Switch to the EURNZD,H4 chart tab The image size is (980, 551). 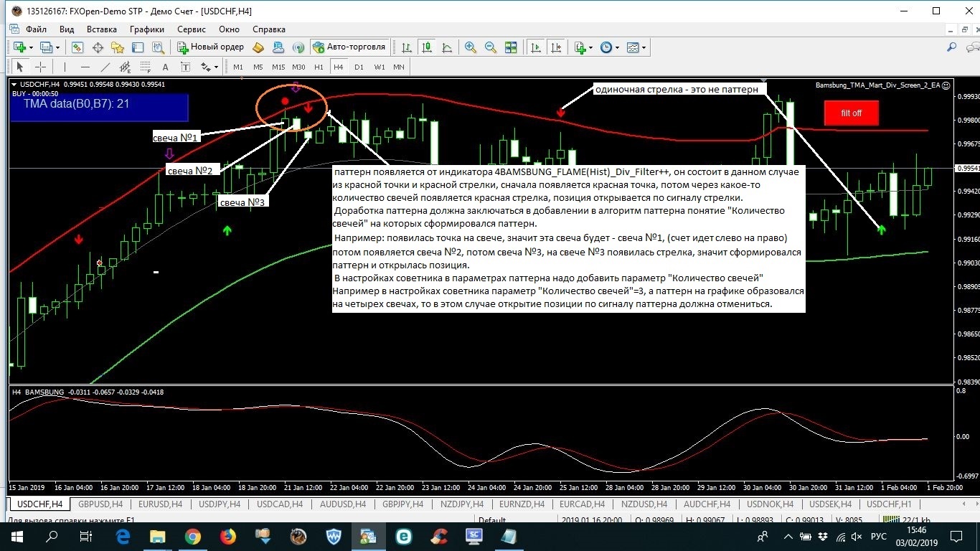(x=522, y=504)
